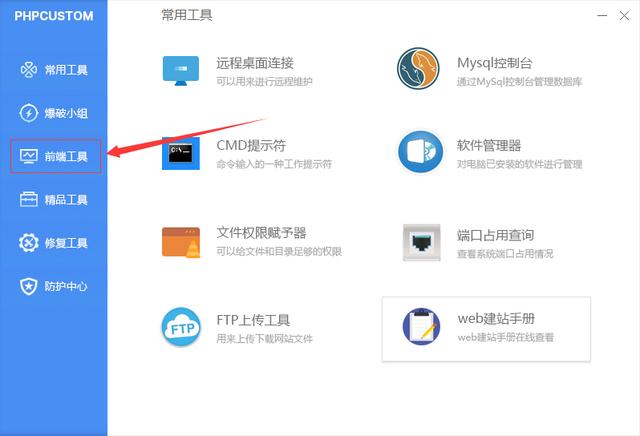
Task: Open the web建站手册 clipboard icon
Action: point(421,327)
